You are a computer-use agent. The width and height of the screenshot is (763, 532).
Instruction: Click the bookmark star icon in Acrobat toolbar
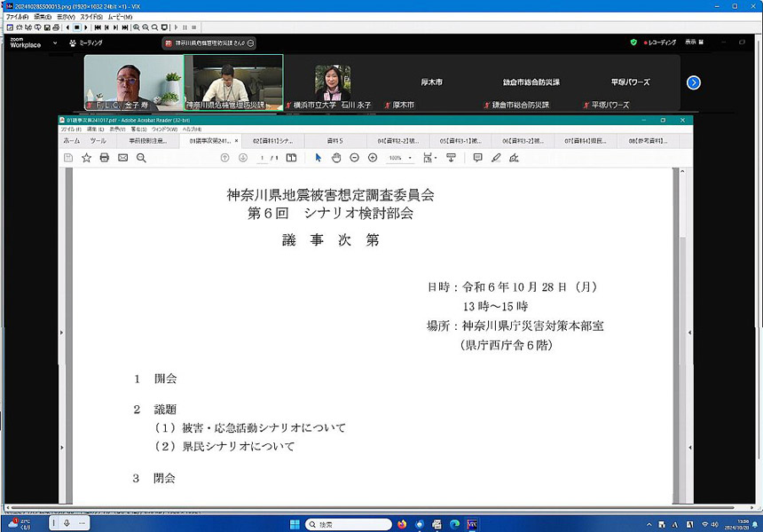(x=86, y=158)
